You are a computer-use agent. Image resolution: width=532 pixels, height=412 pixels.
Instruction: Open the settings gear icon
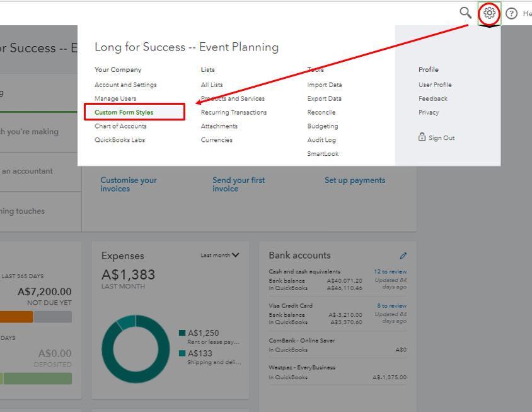[489, 13]
